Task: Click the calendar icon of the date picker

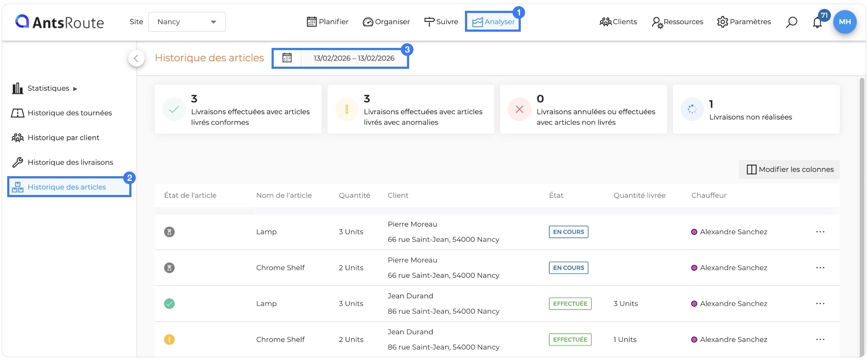Action: pos(287,58)
